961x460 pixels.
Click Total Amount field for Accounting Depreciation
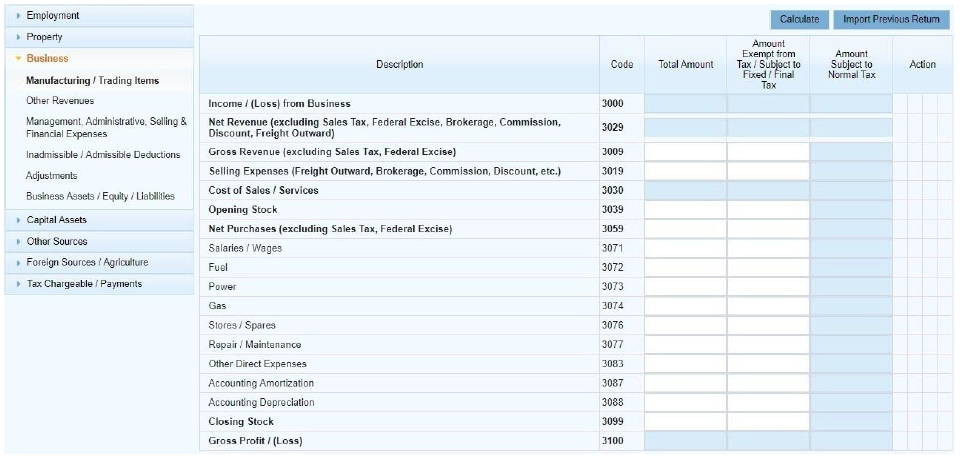coord(685,402)
